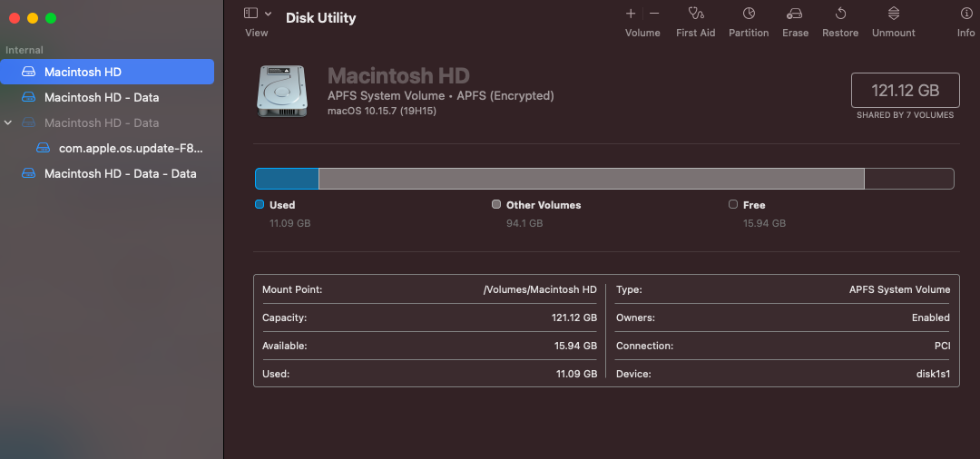Click the 15.94 GB under Free legend
980x459 pixels.
(x=764, y=223)
